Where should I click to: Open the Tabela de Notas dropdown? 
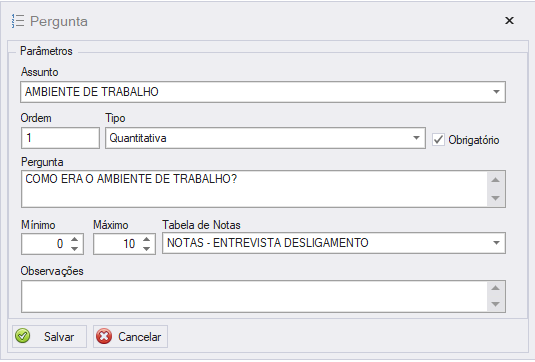[x=496, y=243]
